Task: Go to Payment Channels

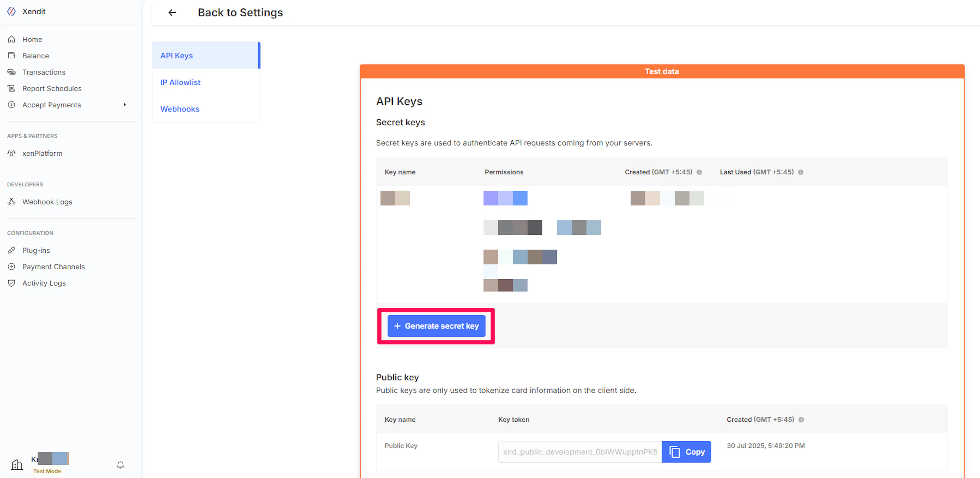Action: pyautogui.click(x=53, y=266)
